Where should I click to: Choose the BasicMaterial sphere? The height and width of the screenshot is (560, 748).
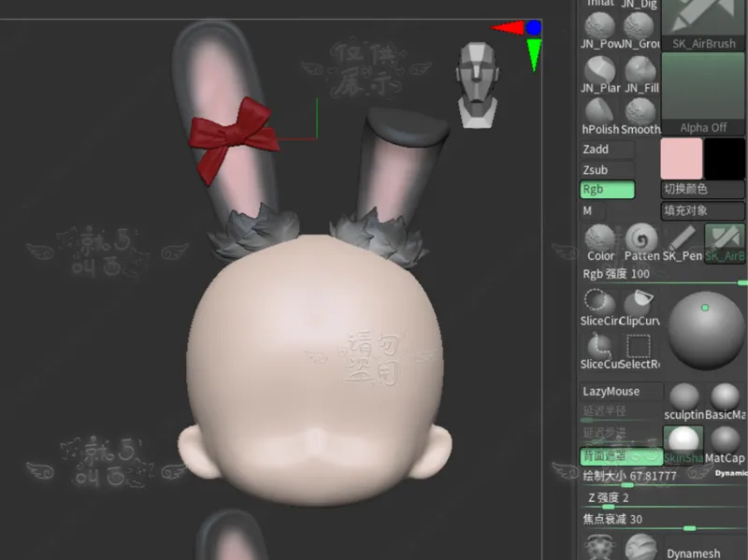(726, 402)
